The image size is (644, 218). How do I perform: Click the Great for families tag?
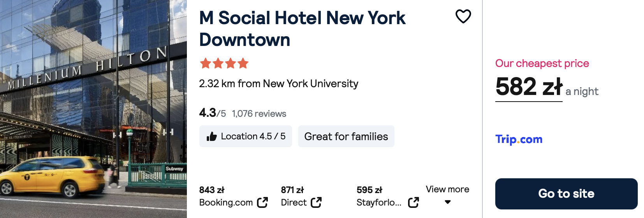(346, 136)
